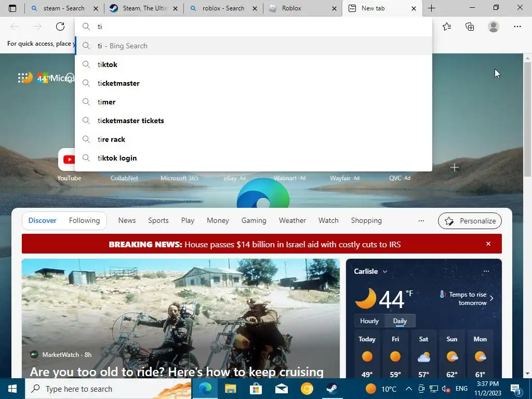
Task: Switch weather card to Daily
Action: pyautogui.click(x=400, y=321)
